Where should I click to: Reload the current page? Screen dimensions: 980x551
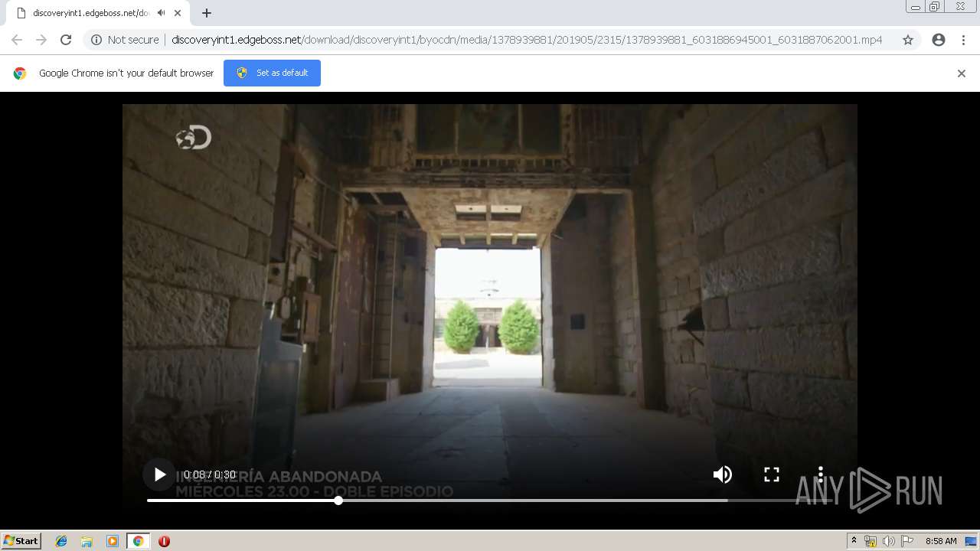[66, 40]
